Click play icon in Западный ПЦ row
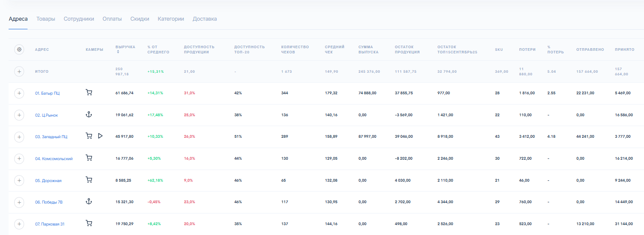The image size is (644, 235). click(100, 136)
